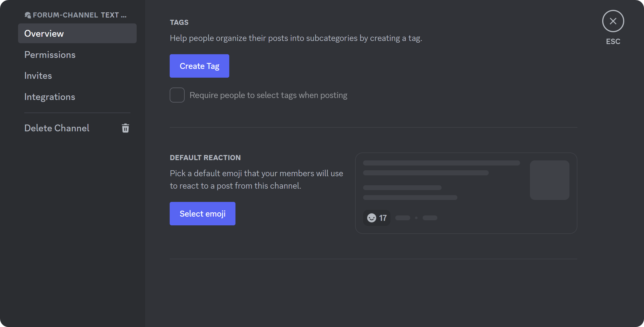This screenshot has height=327, width=644.
Task: Open the emoji picker via Select emoji
Action: pyautogui.click(x=202, y=213)
